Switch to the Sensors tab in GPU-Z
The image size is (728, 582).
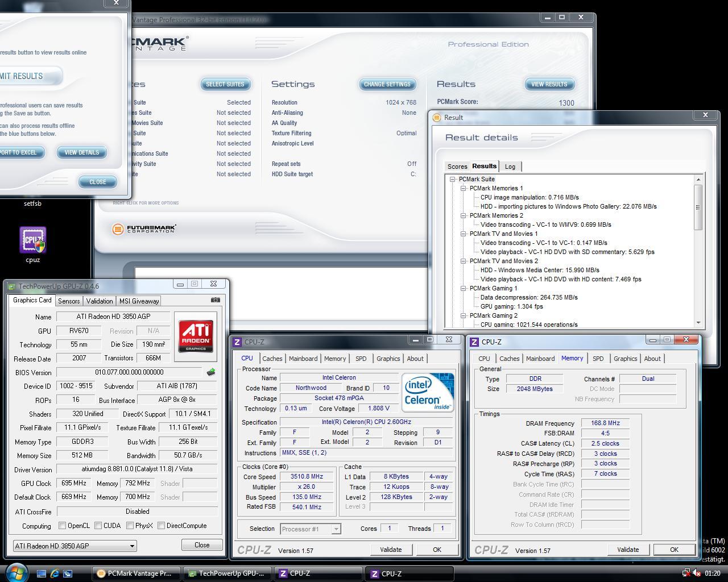(x=69, y=301)
